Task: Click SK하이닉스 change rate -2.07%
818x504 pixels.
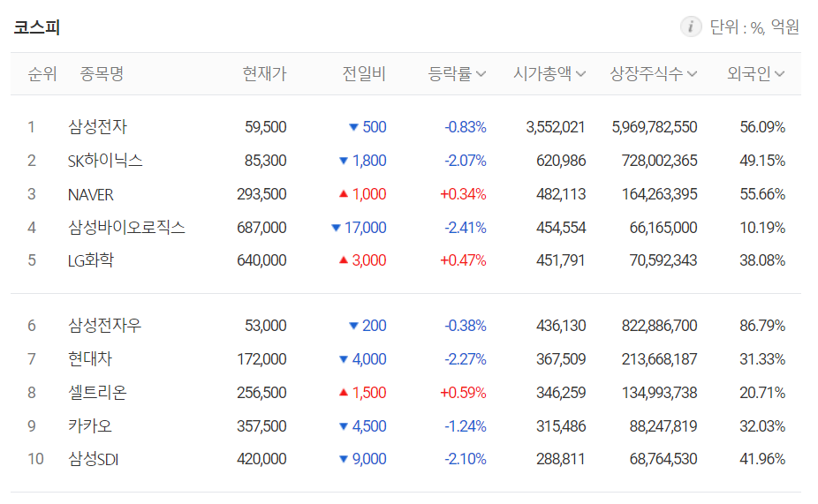Action: click(x=466, y=161)
